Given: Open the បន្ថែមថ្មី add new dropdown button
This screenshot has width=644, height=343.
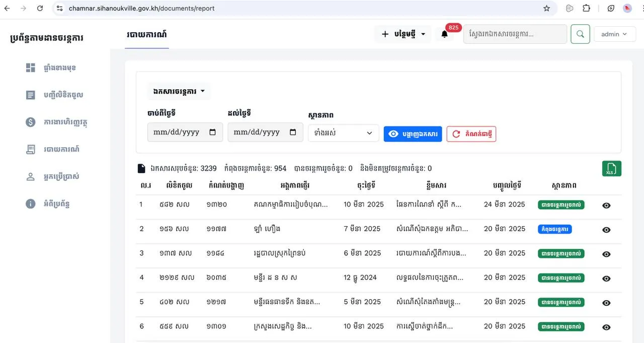Looking at the screenshot, I should [403, 34].
